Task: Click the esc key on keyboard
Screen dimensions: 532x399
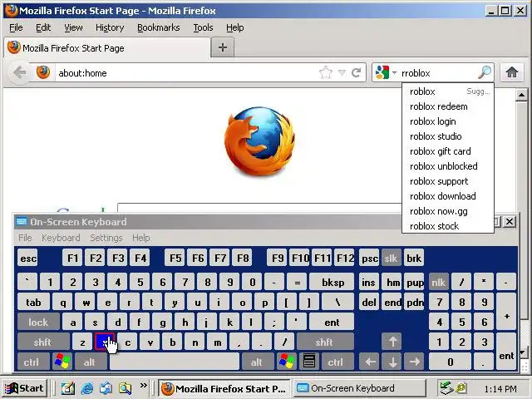Action: [27, 259]
